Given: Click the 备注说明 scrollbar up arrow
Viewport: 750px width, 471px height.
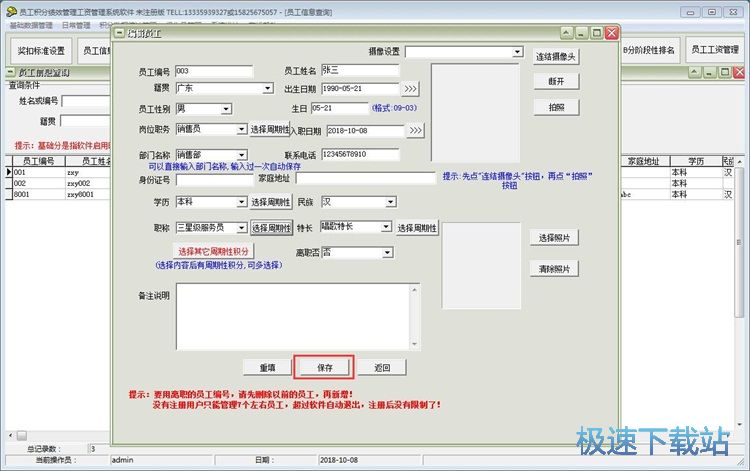Looking at the screenshot, I should click(x=414, y=289).
